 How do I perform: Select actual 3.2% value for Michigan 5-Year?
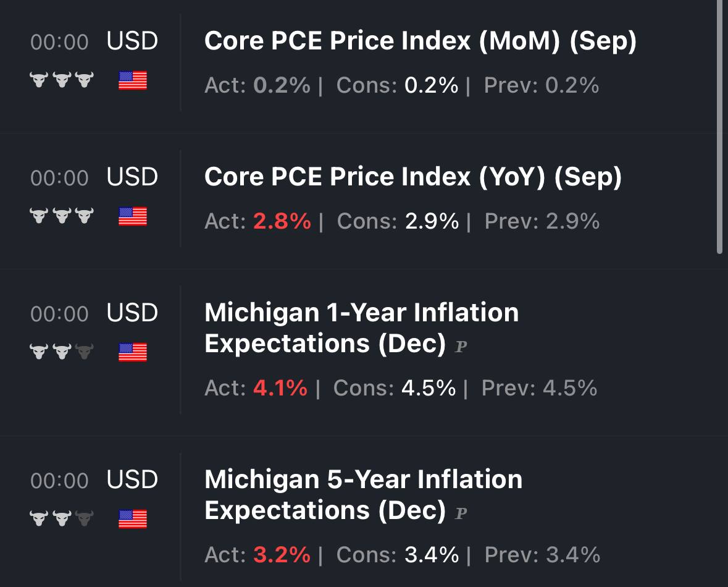(282, 555)
